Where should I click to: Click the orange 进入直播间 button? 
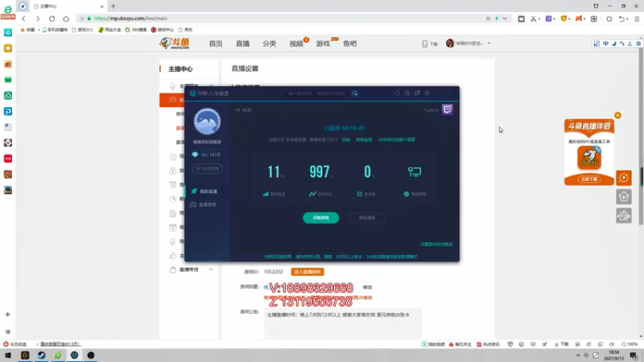click(x=308, y=272)
